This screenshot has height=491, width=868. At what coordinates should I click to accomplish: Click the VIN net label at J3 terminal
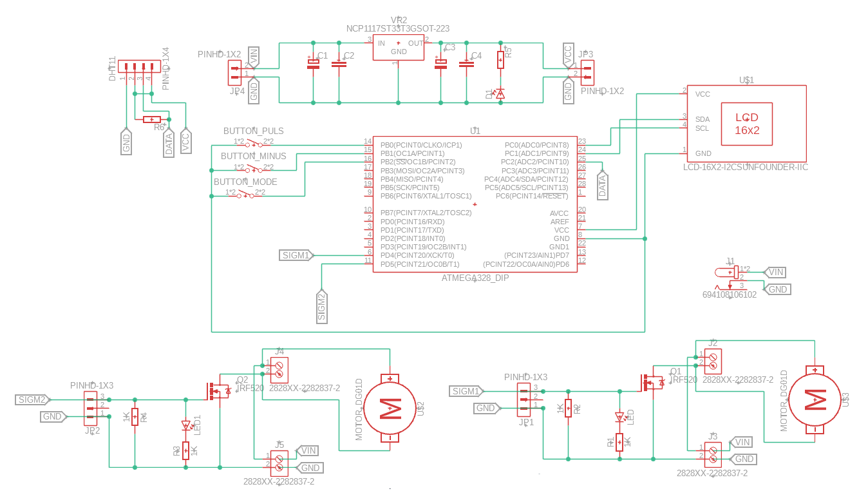click(741, 442)
